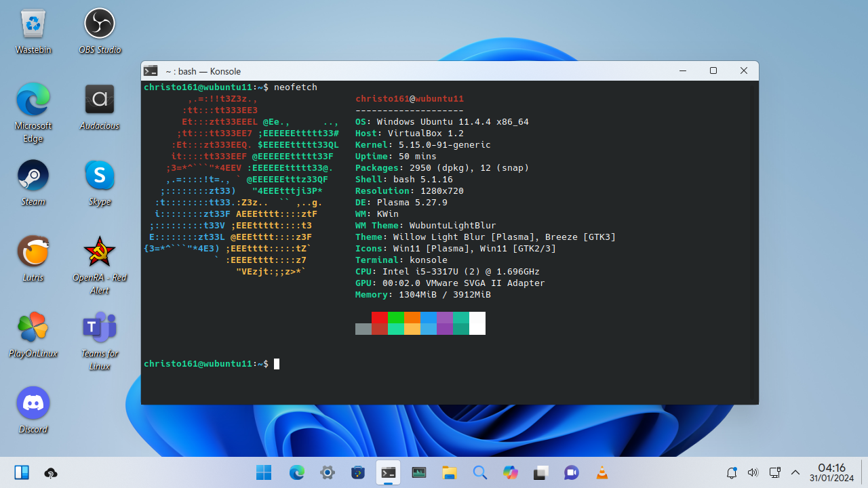The height and width of the screenshot is (488, 868).
Task: Open notifications bell in system tray
Action: tap(731, 473)
